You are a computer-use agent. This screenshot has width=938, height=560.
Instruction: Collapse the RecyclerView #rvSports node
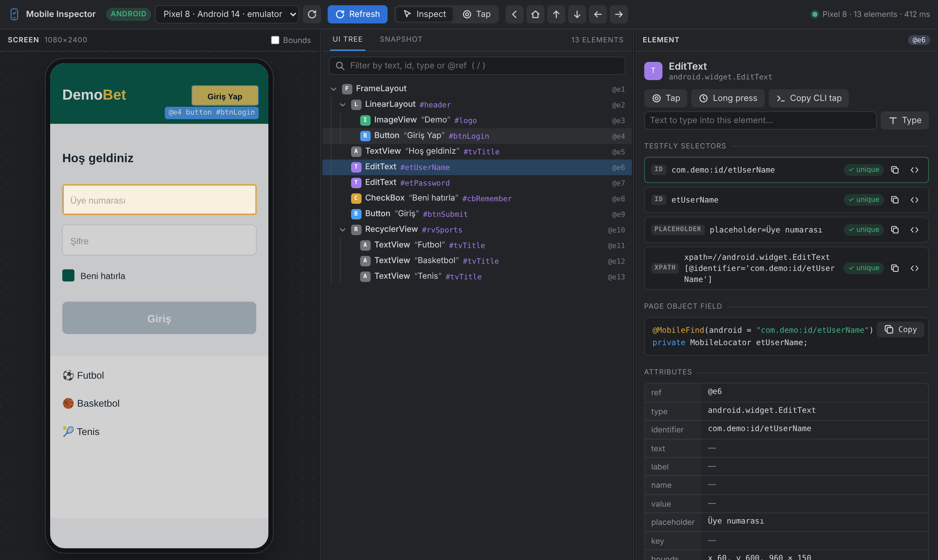pyautogui.click(x=342, y=230)
